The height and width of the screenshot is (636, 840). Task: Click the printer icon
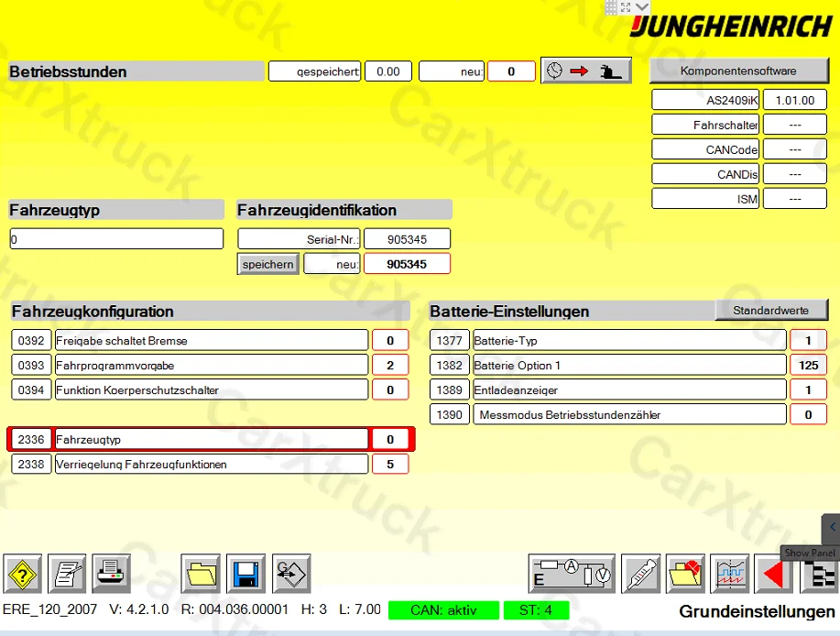[x=111, y=574]
